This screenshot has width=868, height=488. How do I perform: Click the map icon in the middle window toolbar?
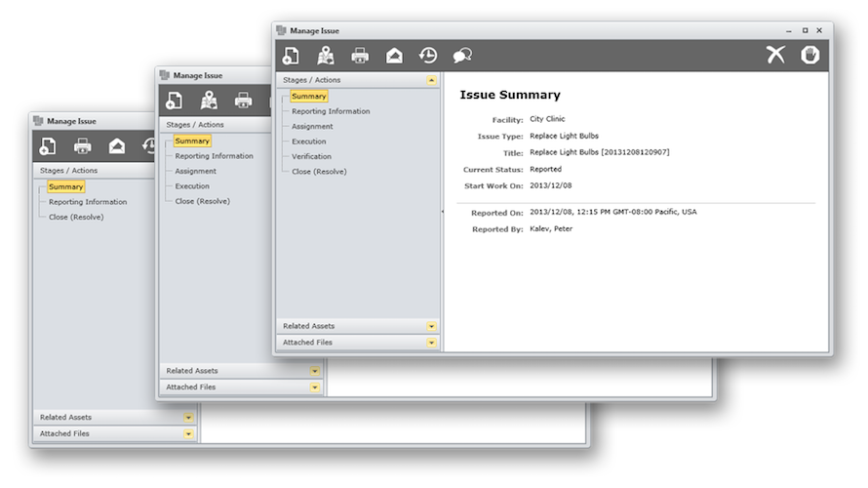click(x=209, y=101)
